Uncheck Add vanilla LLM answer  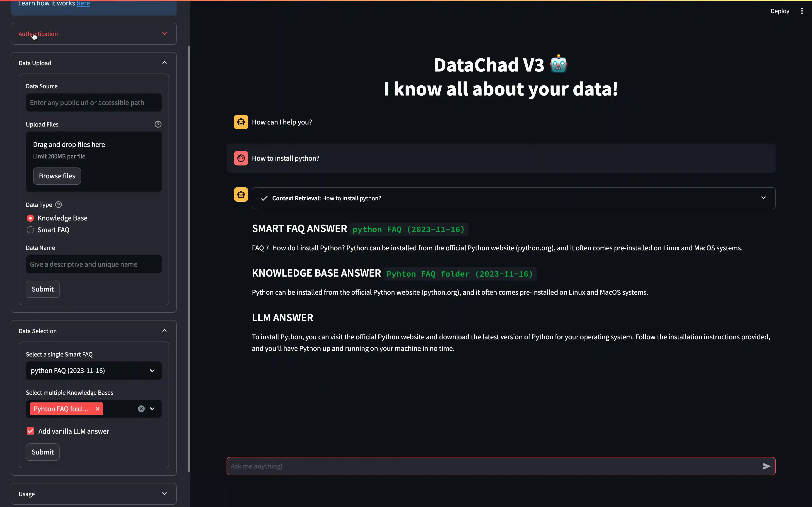(x=31, y=431)
